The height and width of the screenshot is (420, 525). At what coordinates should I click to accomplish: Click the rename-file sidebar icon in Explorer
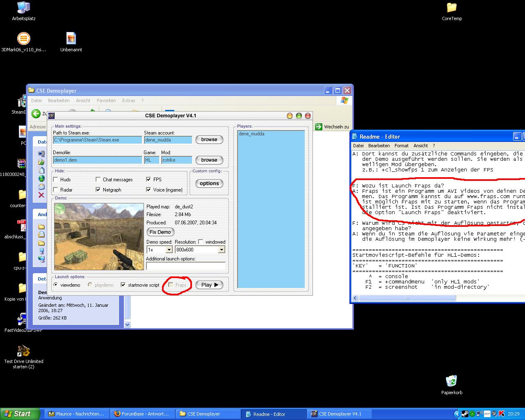click(41, 153)
